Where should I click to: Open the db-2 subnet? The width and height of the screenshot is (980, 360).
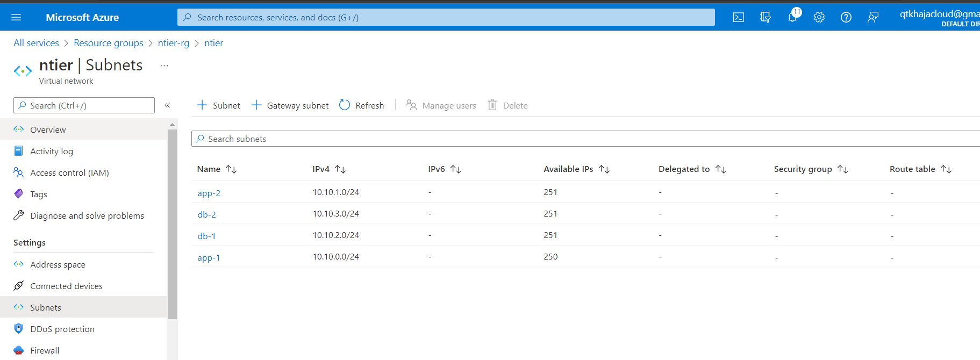[x=207, y=214]
